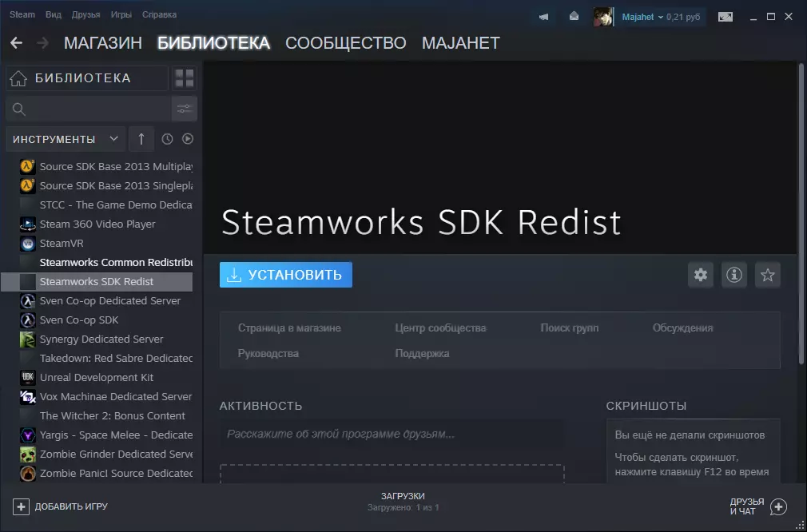Sort by recent activity clock icon
The height and width of the screenshot is (532, 807).
click(x=167, y=139)
